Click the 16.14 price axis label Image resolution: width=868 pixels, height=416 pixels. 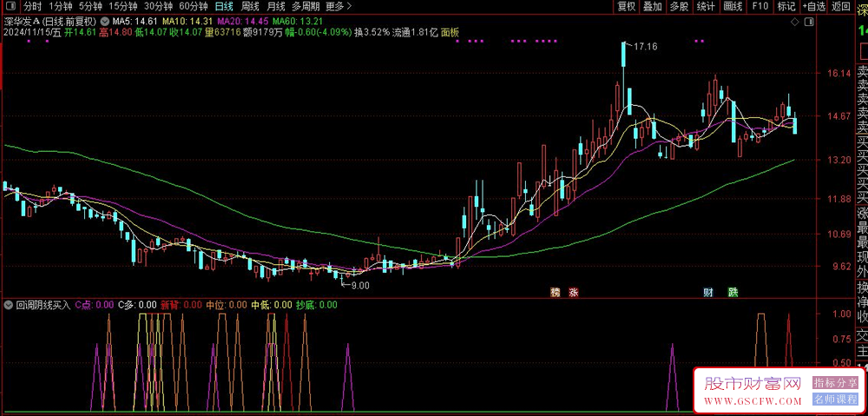(x=839, y=74)
